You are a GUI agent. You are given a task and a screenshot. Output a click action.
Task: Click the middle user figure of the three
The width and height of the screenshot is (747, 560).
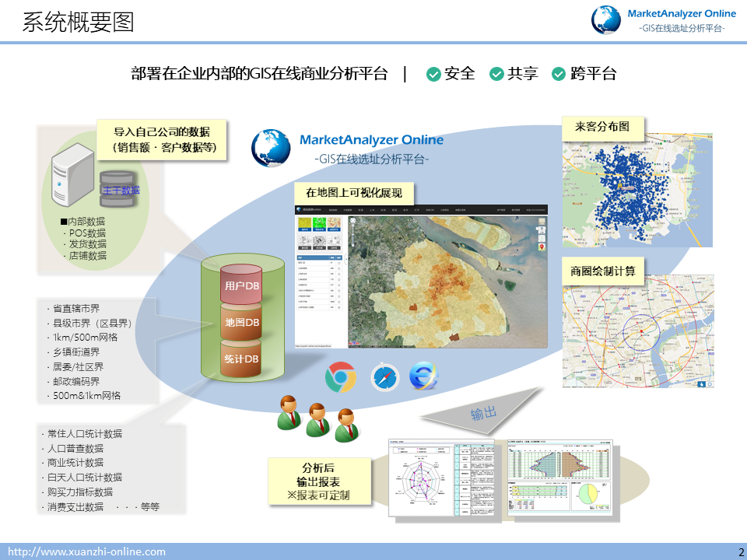coord(317,420)
